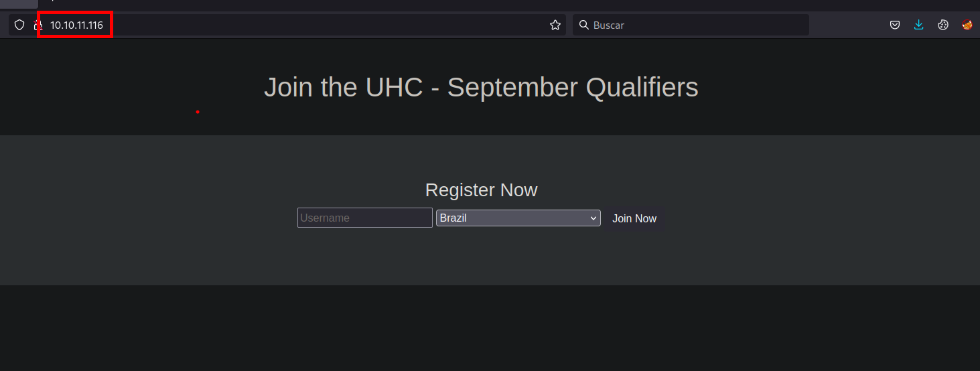Click the insecure connection padlock icon
This screenshot has width=980, height=371.
click(x=38, y=25)
